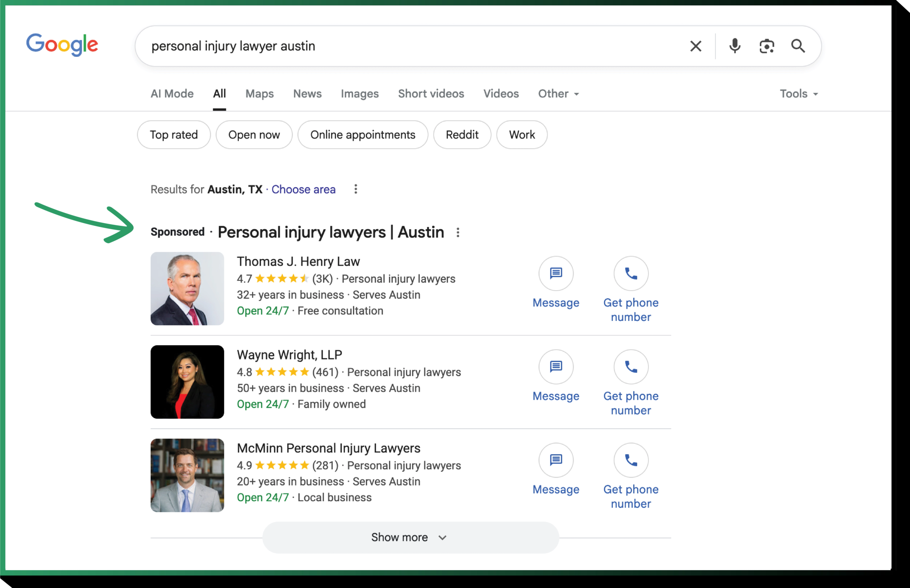This screenshot has height=588, width=910.
Task: Switch to the Images tab
Action: point(359,94)
